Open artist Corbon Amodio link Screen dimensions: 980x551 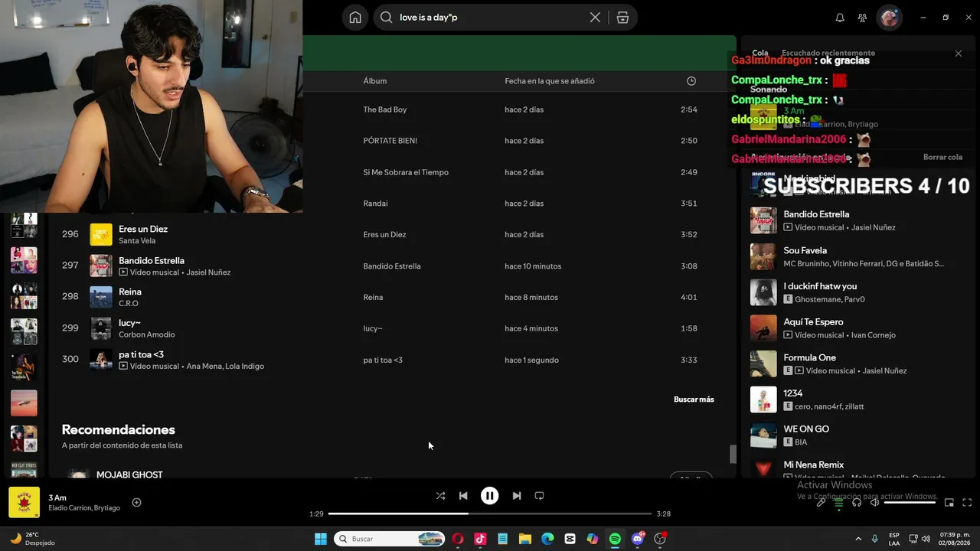147,334
